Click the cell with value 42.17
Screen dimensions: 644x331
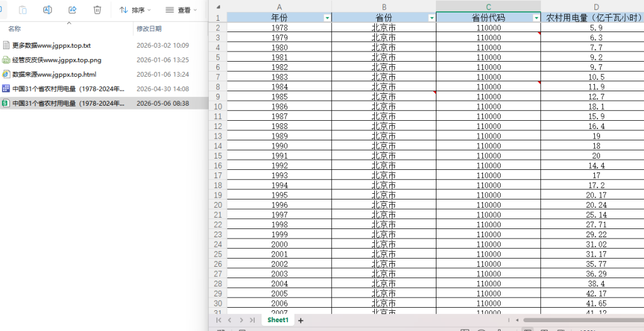[592, 294]
